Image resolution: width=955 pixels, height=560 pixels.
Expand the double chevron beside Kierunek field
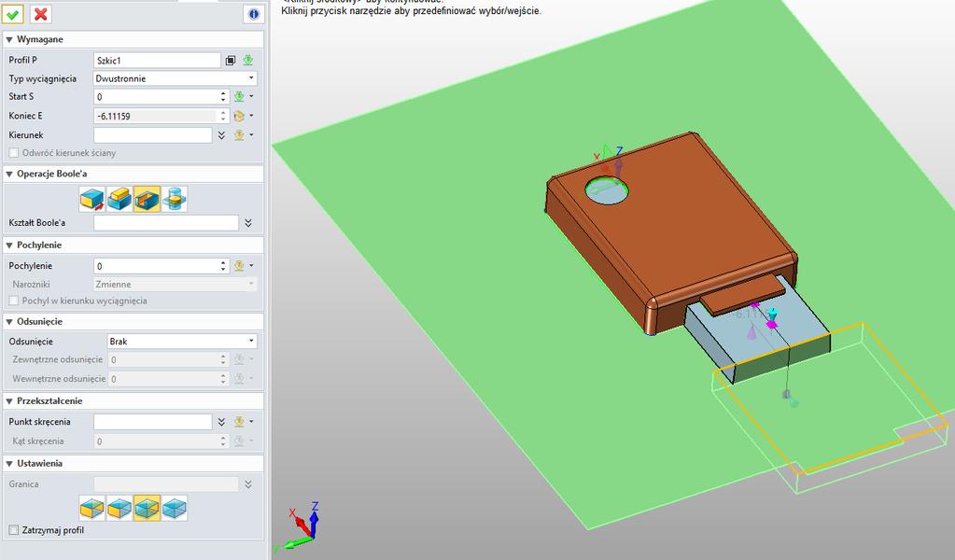tap(221, 135)
